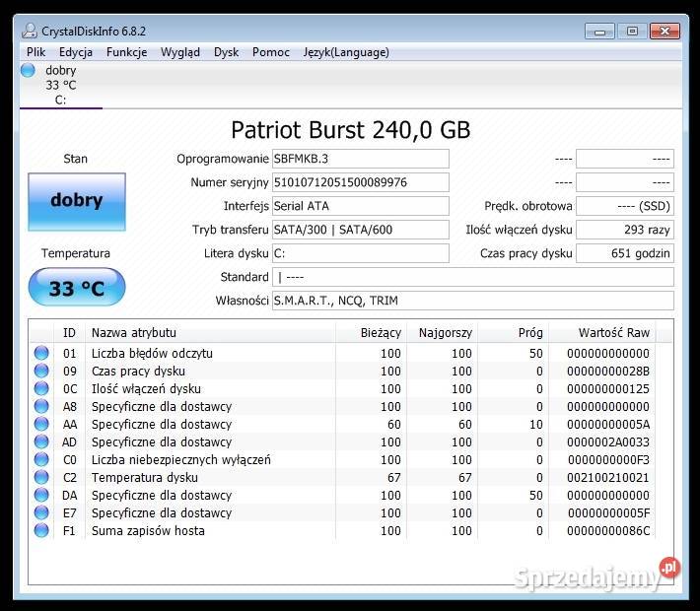Open the Dysk menu
The width and height of the screenshot is (700, 611).
click(x=226, y=52)
